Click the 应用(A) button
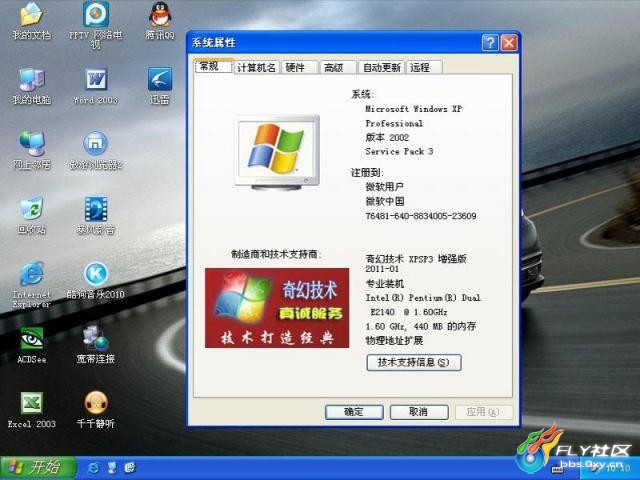 click(x=484, y=412)
